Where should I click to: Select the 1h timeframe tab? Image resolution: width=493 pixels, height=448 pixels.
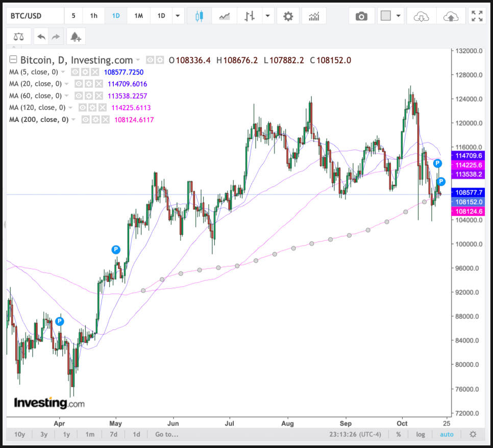click(94, 16)
